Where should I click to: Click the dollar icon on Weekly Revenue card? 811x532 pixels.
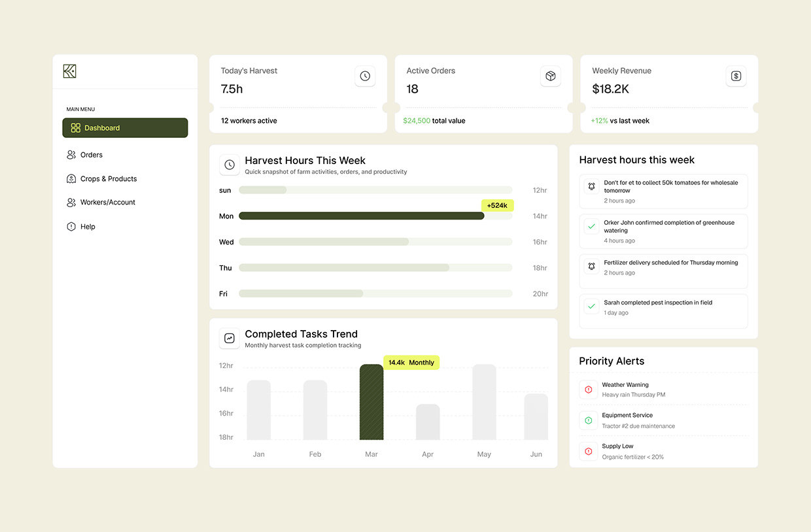[x=736, y=76]
